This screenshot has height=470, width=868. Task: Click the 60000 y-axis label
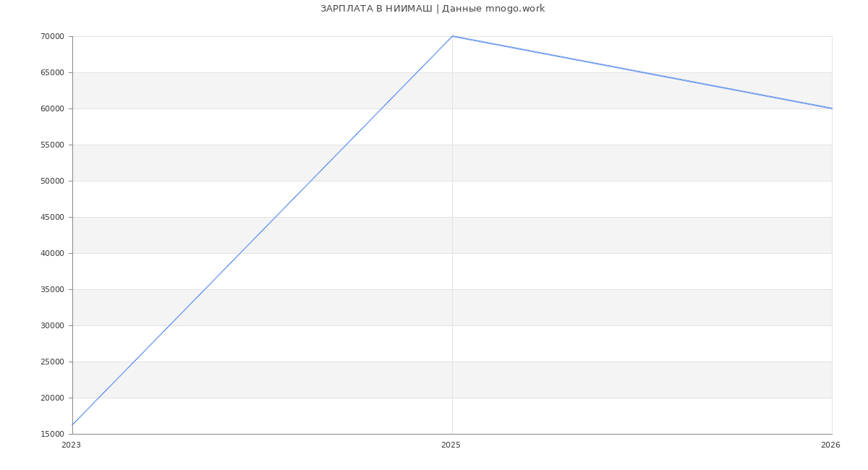tap(52, 109)
